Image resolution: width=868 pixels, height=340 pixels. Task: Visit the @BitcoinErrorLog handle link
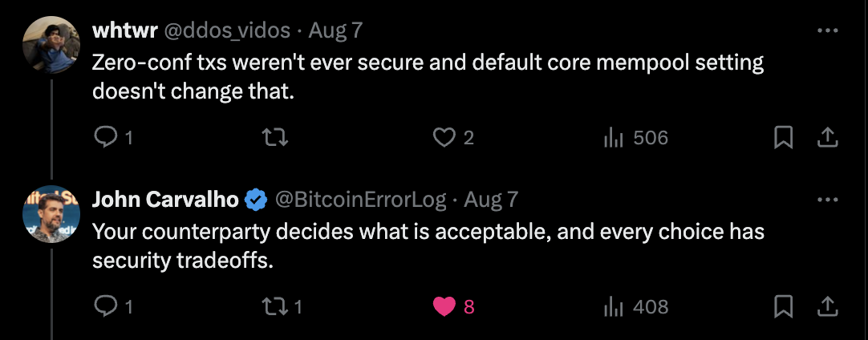pos(361,199)
